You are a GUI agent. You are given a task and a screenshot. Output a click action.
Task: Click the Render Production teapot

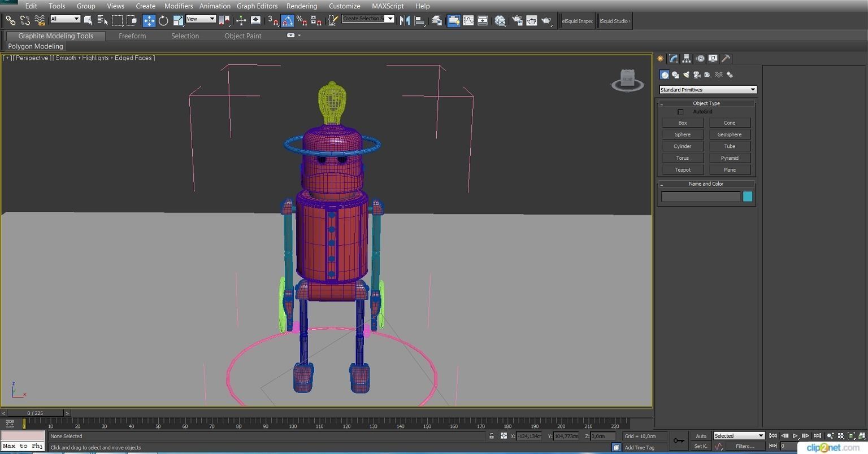point(546,20)
